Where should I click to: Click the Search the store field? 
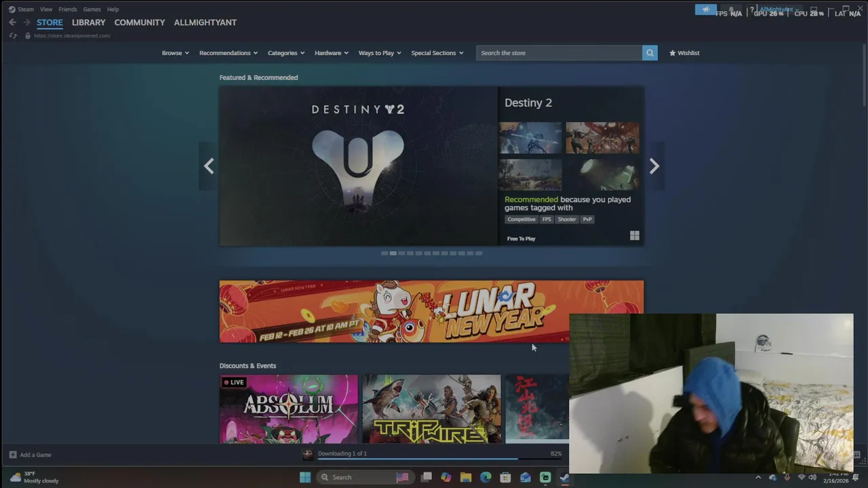point(559,53)
